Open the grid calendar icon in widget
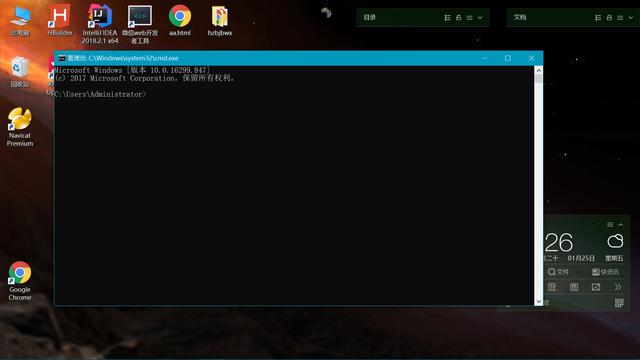640x360 pixels. pos(574,287)
